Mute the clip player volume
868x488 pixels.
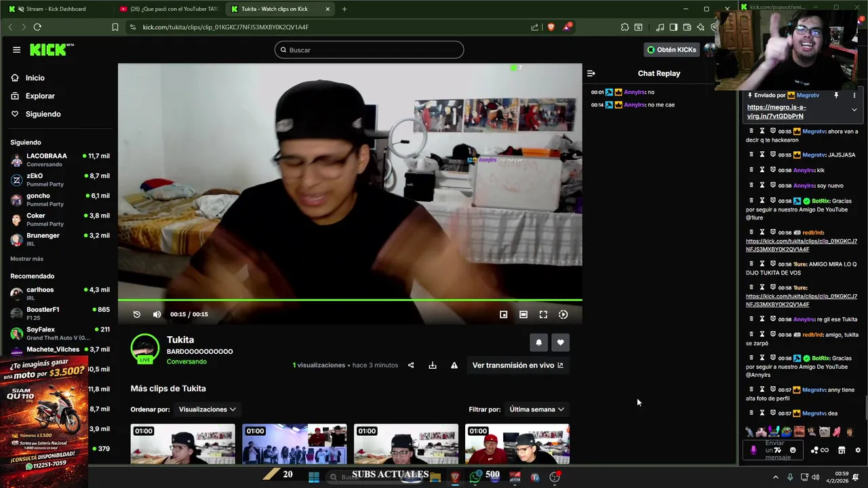(157, 314)
